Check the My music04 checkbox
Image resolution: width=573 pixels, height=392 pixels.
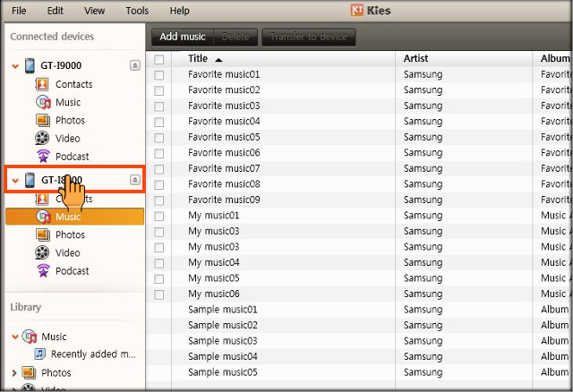(x=159, y=263)
